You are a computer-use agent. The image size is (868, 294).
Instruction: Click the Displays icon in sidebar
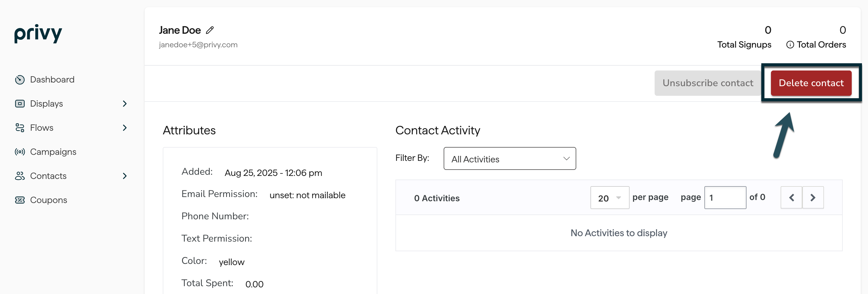click(20, 104)
